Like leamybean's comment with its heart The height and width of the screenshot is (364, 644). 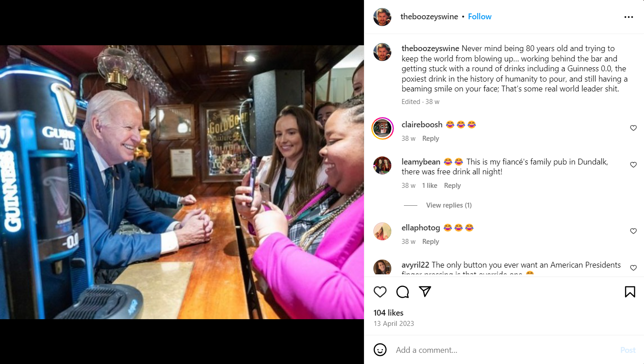[x=633, y=165]
